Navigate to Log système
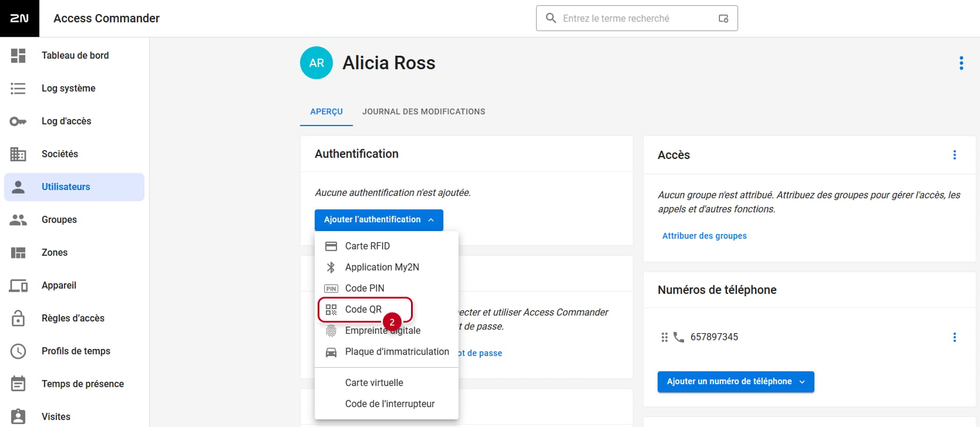This screenshot has width=980, height=427. tap(69, 89)
